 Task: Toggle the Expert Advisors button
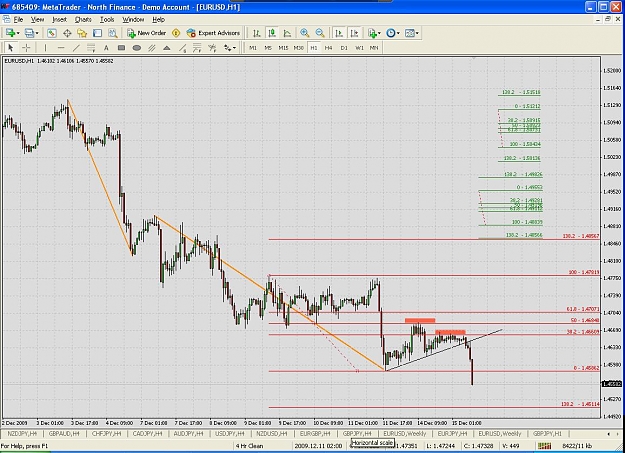click(213, 33)
